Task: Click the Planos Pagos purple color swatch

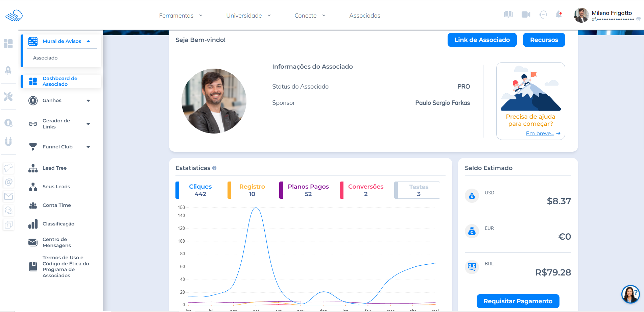Action: point(281,190)
